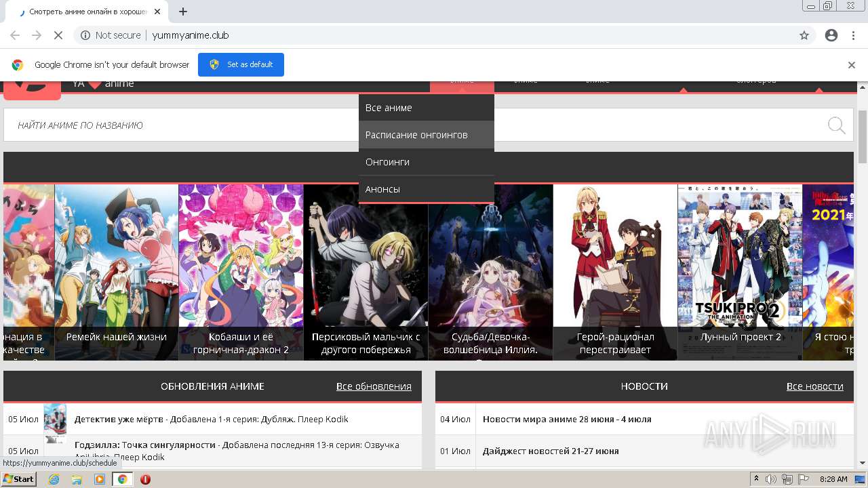Open 'Анонсы' from the dropdown menu
Image resolution: width=868 pixels, height=488 pixels.
click(427, 189)
